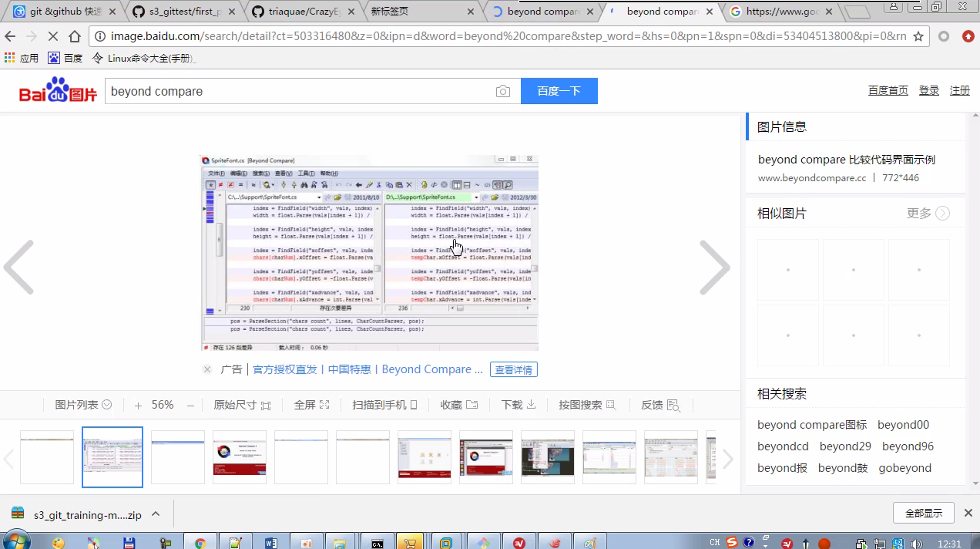Open options arrow for downloaded zip file
This screenshot has width=980, height=549.
(156, 514)
